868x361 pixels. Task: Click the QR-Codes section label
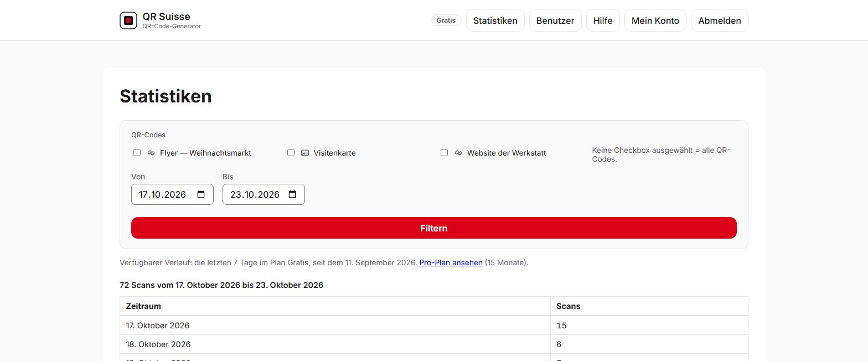click(x=148, y=135)
